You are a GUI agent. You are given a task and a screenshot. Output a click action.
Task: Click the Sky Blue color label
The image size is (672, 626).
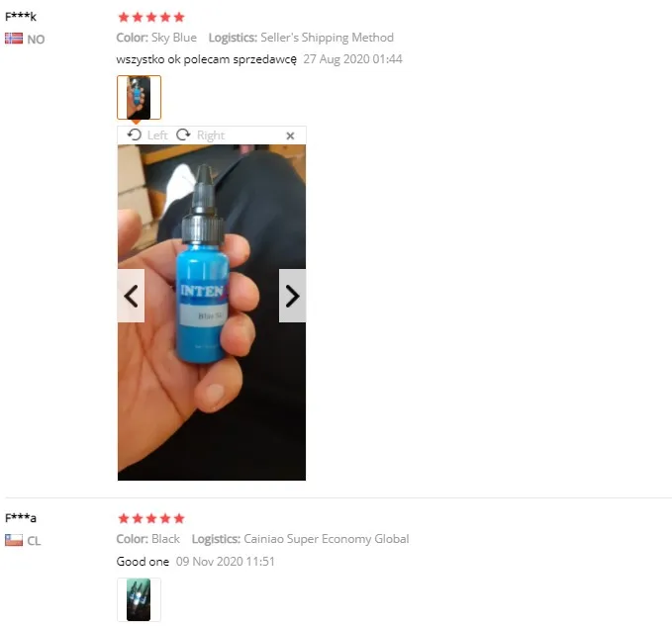(174, 38)
